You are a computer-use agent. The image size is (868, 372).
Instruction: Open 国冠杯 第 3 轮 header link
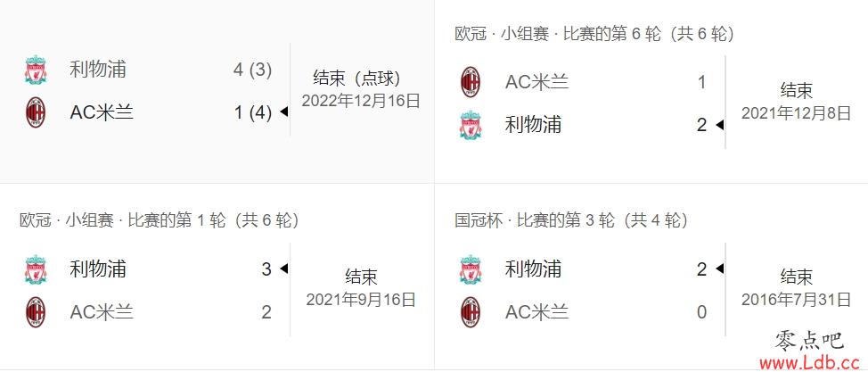[571, 220]
